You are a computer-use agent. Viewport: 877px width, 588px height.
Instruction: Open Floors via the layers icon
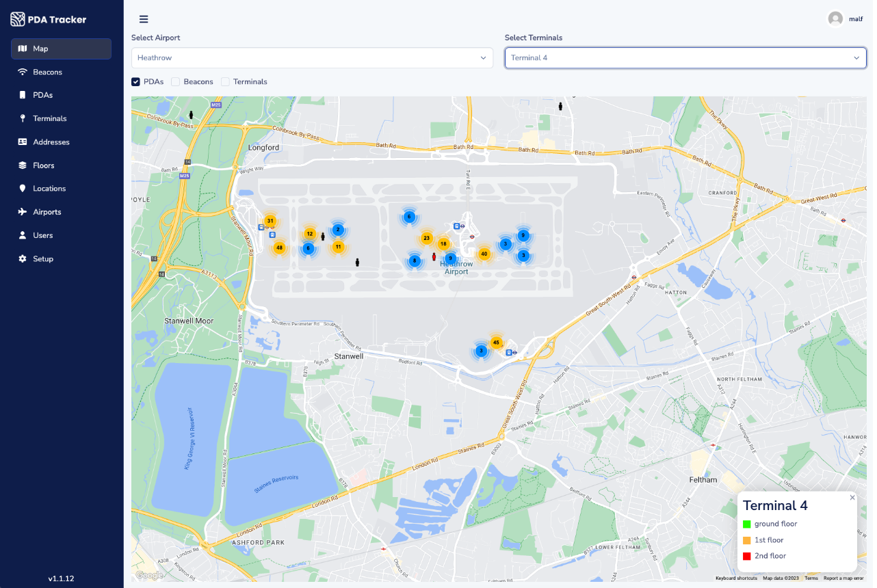tap(23, 165)
